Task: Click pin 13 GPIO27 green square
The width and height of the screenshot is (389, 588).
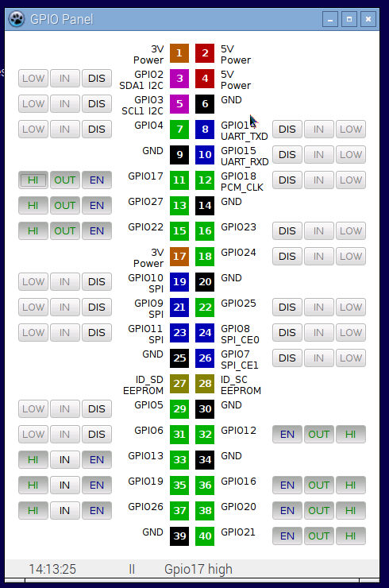Action: pyautogui.click(x=179, y=206)
